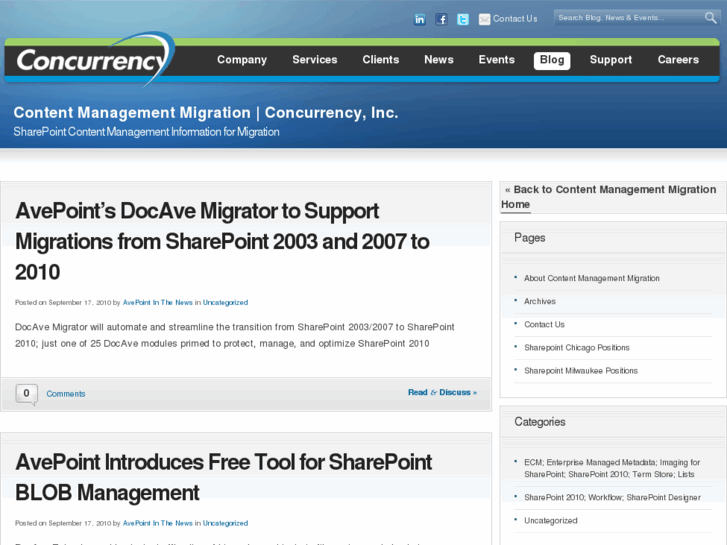727x545 pixels.
Task: Open Comments link under first post
Action: [x=66, y=394]
